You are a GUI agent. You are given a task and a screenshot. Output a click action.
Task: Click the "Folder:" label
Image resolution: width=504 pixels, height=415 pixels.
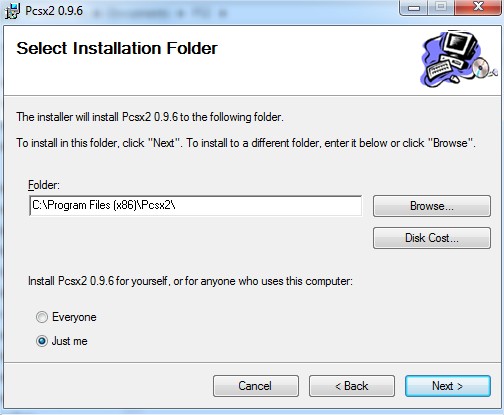point(44,185)
